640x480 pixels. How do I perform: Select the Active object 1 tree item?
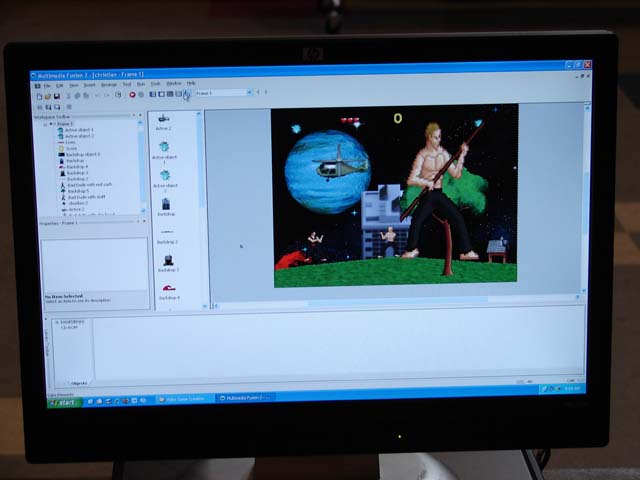coord(77,130)
